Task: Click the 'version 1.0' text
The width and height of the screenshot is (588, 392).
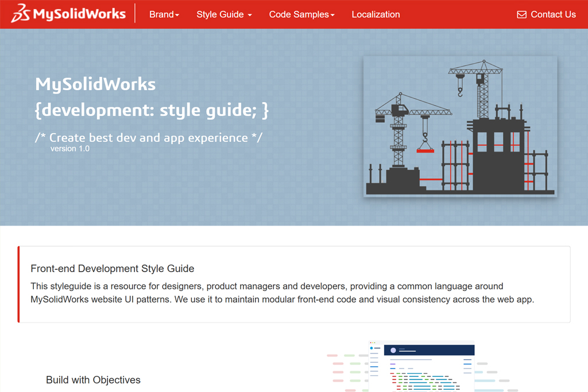Action: [70, 149]
